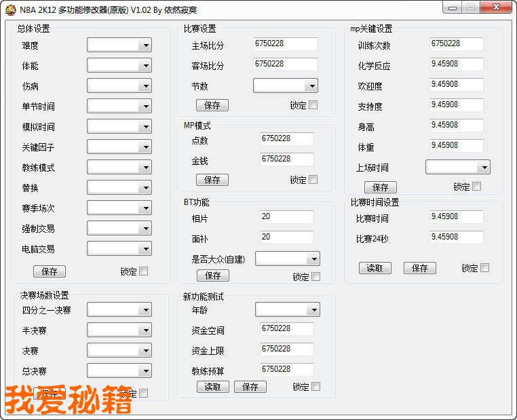Screen dimensions: 517x420
Task: Click 保存 button under 总体设置
Action: pyautogui.click(x=50, y=271)
